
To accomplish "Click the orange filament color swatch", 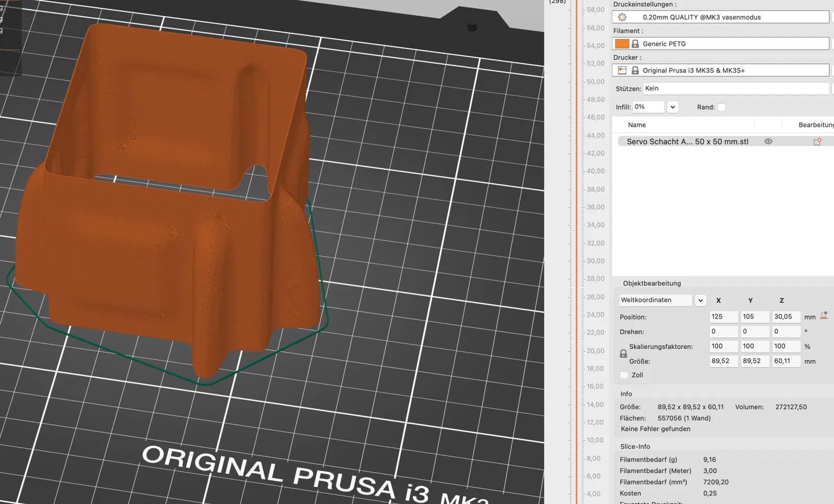I will pyautogui.click(x=622, y=44).
